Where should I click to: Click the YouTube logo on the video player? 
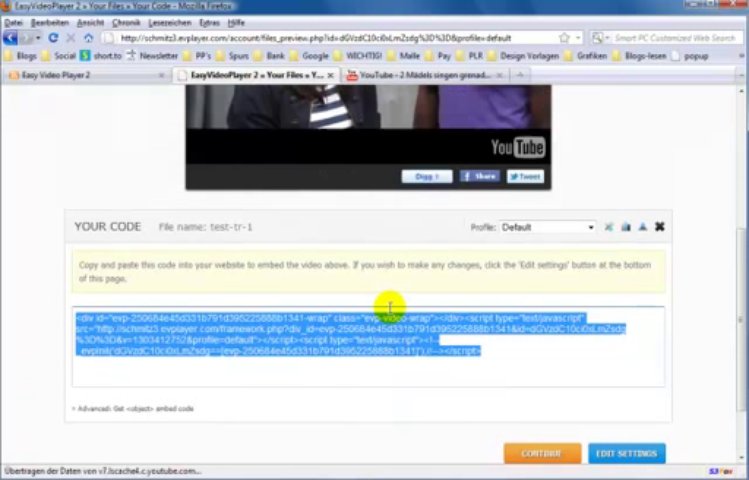[x=517, y=148]
